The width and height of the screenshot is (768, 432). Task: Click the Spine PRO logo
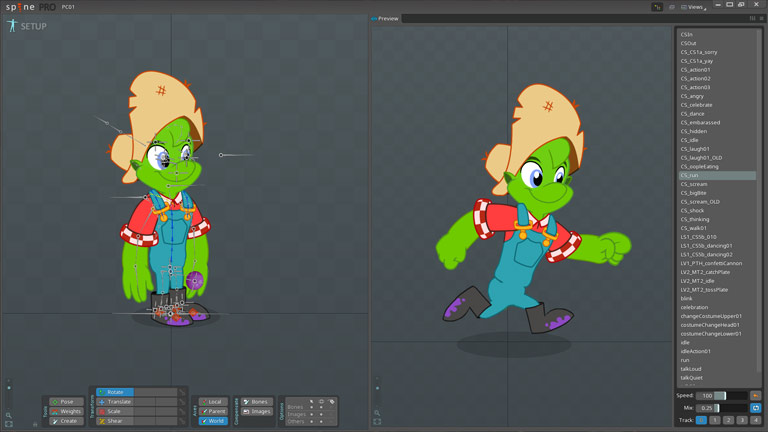click(30, 7)
